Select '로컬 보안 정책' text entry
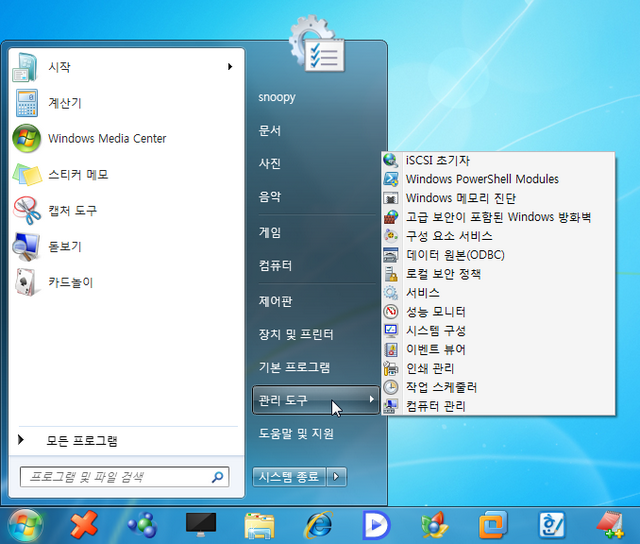Screen dimensions: 640x544 point(443,274)
